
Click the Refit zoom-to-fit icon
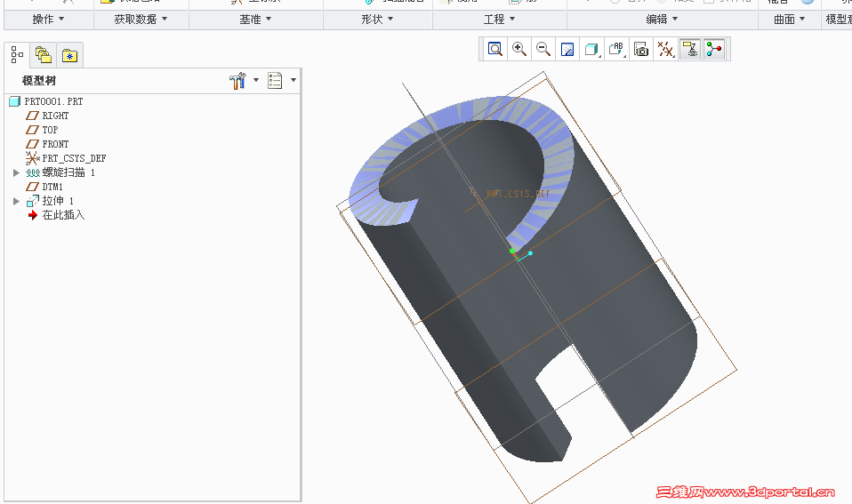coord(495,50)
